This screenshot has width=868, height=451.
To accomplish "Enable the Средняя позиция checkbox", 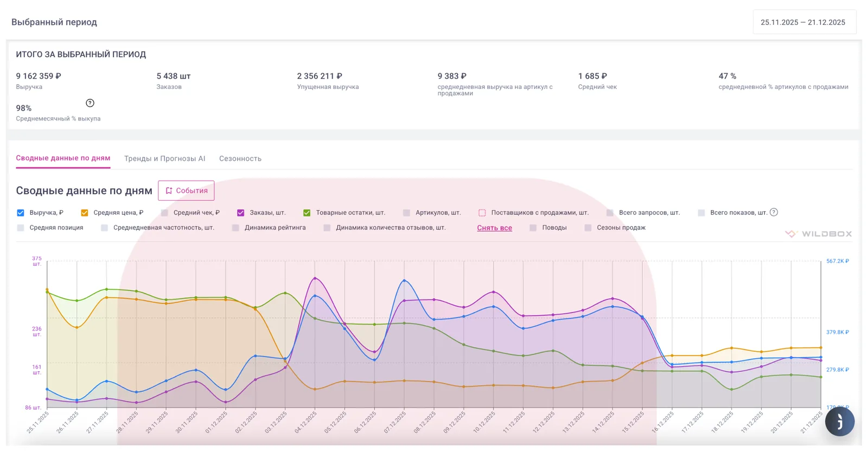I will (x=21, y=228).
